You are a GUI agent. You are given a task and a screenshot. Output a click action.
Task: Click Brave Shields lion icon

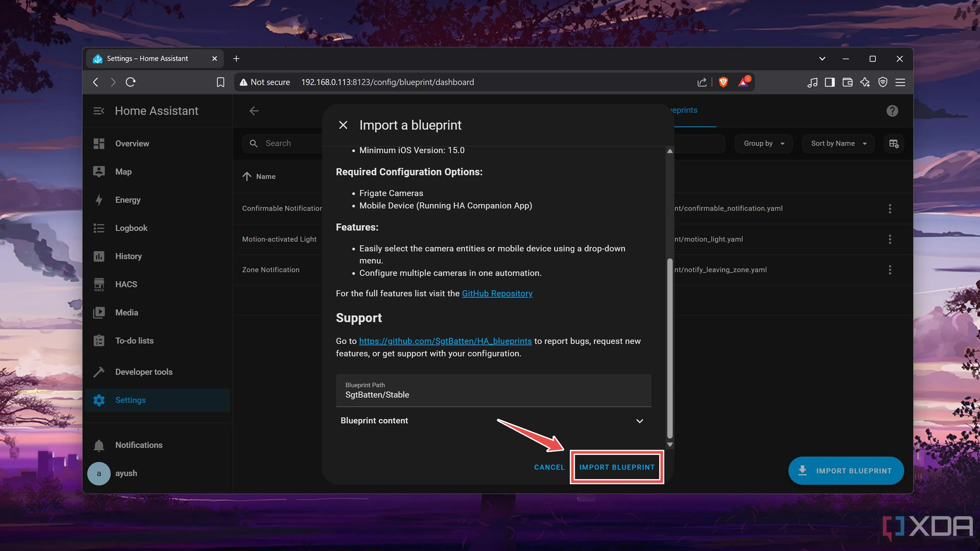tap(723, 82)
